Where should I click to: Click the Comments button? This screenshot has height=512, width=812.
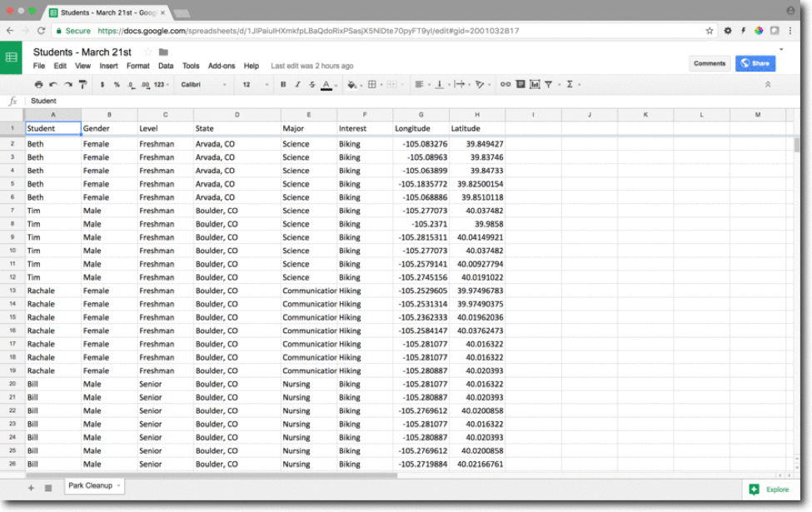tap(710, 63)
